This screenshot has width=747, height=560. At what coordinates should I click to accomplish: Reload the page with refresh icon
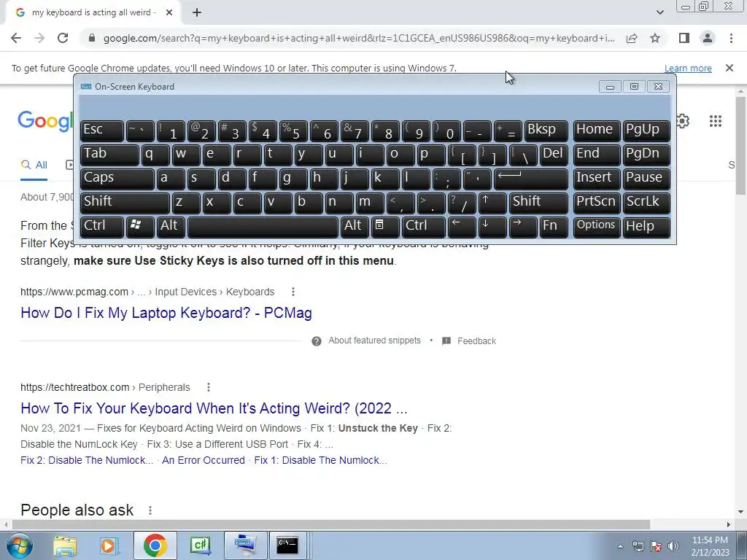coord(63,38)
